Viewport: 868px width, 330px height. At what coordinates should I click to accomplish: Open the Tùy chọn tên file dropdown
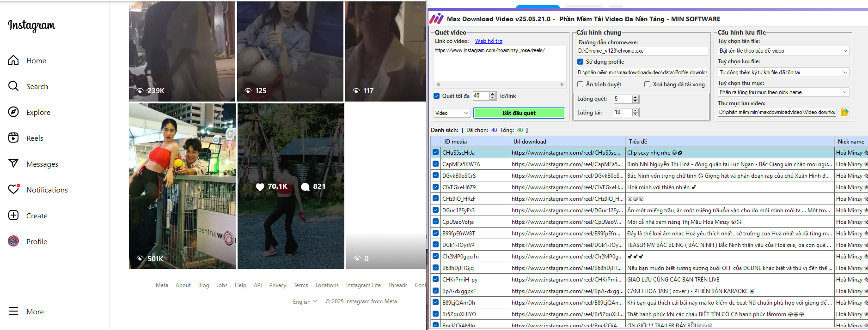tap(783, 51)
